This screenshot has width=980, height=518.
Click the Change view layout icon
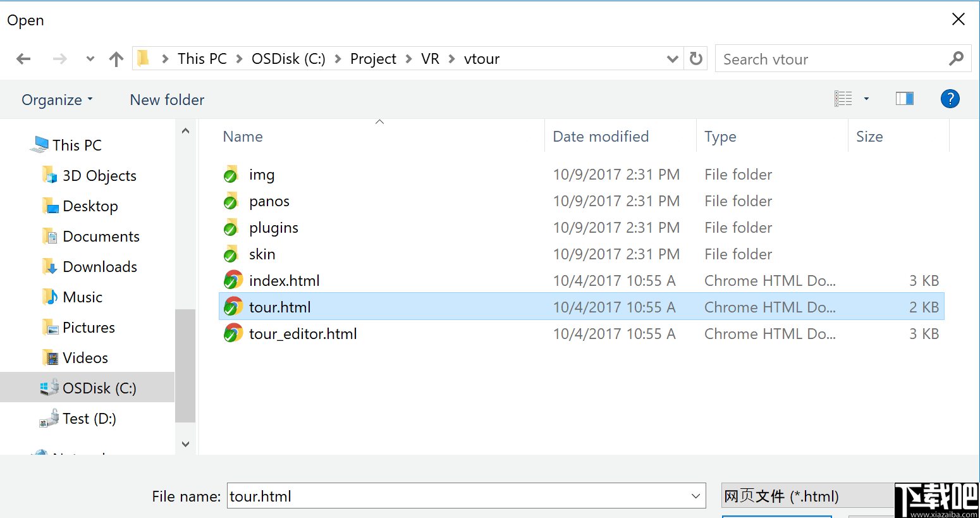[x=843, y=99]
